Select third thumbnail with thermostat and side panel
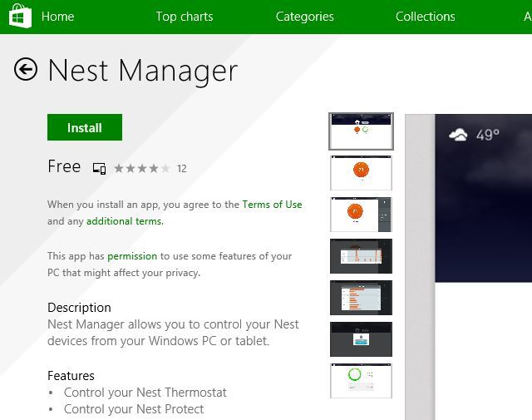 361,215
